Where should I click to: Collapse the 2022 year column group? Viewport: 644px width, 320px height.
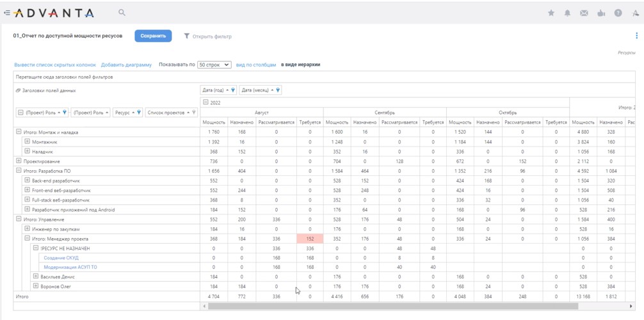click(205, 102)
